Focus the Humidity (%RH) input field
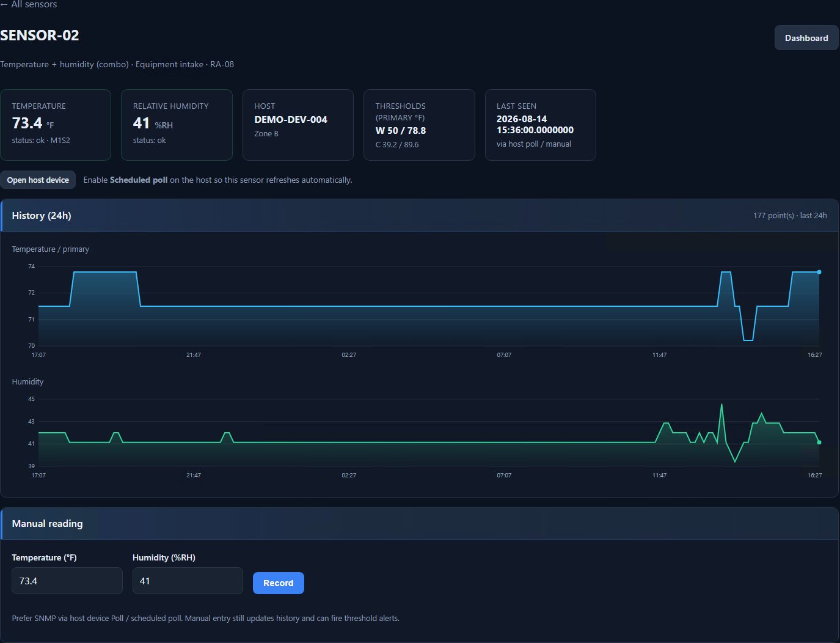 [x=188, y=581]
